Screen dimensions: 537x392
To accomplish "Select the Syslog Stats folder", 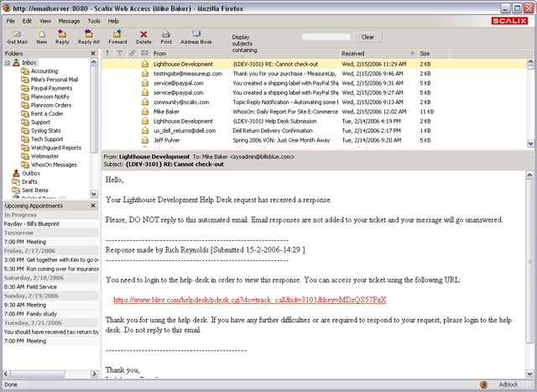I will pyautogui.click(x=45, y=131).
